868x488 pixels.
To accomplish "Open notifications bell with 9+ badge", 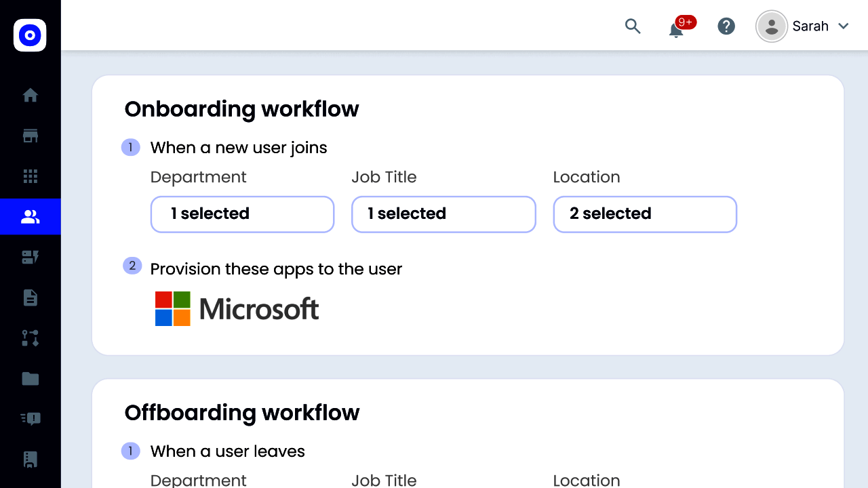I will click(677, 28).
